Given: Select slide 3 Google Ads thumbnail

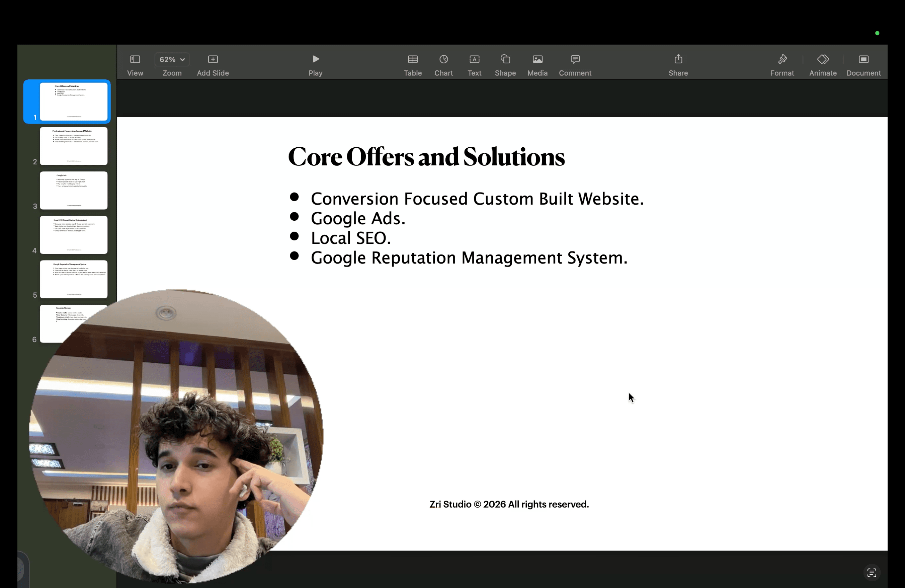Looking at the screenshot, I should click(x=74, y=191).
